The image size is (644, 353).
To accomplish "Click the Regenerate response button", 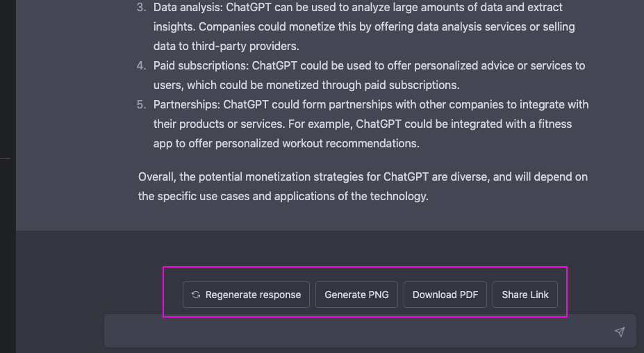I will point(246,295).
